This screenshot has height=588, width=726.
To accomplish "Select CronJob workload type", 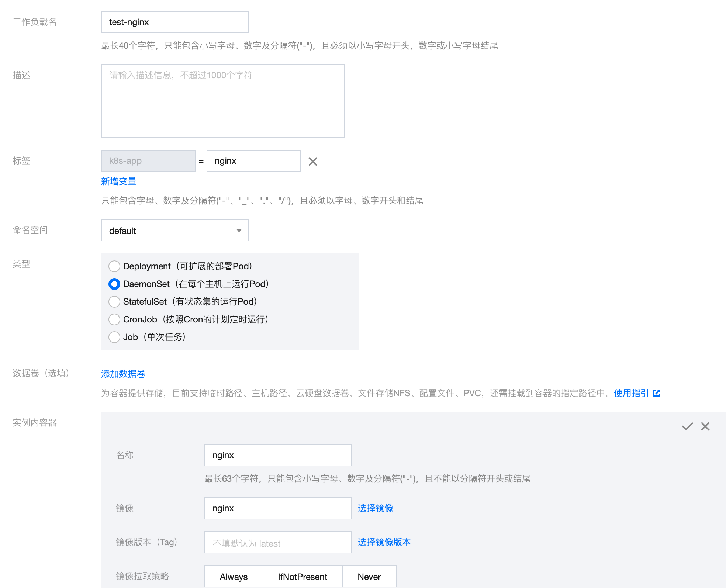I will [114, 319].
